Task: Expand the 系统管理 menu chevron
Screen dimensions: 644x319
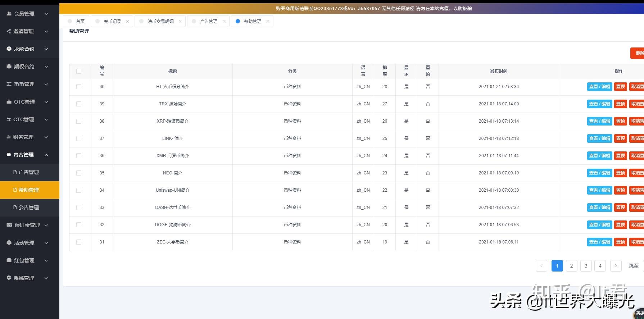Action: pyautogui.click(x=46, y=278)
